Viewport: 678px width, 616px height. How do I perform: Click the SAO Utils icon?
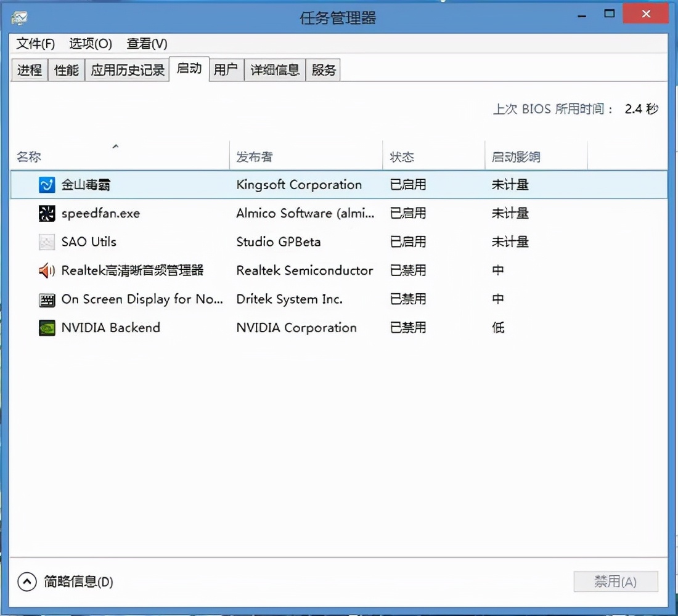pyautogui.click(x=46, y=241)
